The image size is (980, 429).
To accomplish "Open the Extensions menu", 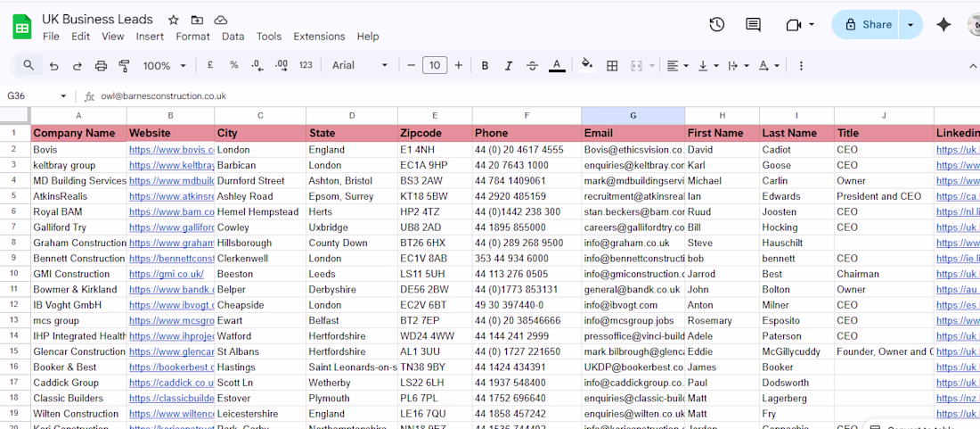I will (x=319, y=37).
